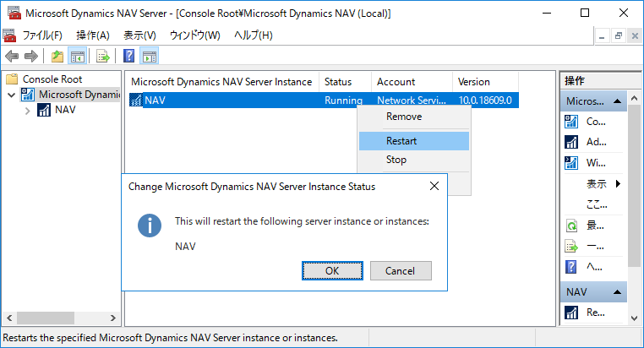Click the help icon in actions pane
The image size is (644, 348).
click(571, 267)
